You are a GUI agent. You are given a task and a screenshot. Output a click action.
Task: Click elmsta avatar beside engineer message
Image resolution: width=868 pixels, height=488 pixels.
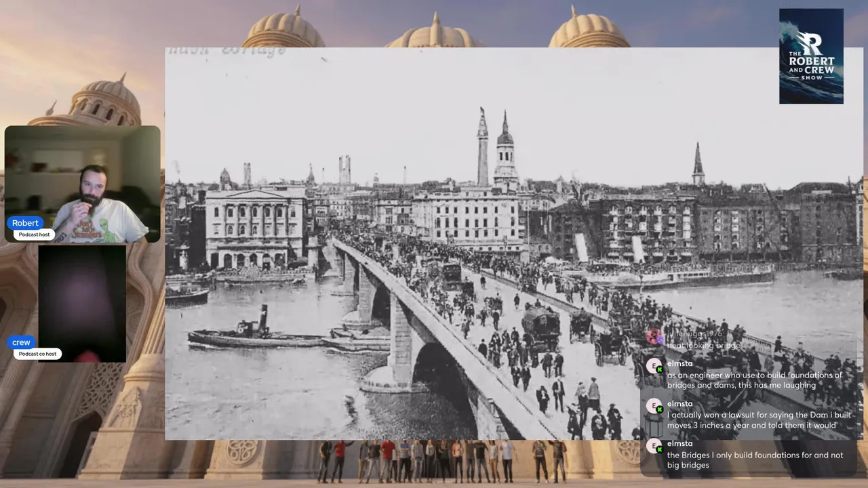(654, 367)
